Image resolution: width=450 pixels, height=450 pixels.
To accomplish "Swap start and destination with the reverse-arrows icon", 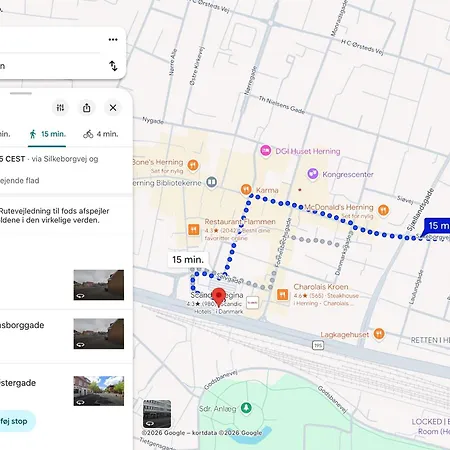I will [113, 66].
